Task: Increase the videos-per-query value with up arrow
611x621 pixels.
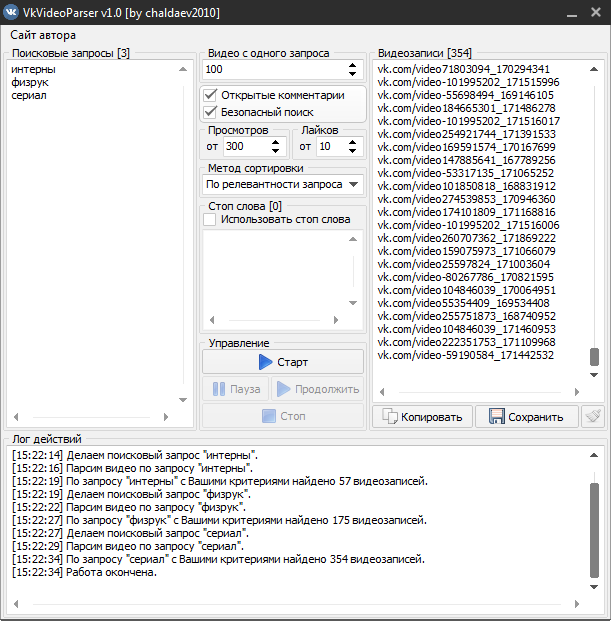Action: (x=352, y=65)
